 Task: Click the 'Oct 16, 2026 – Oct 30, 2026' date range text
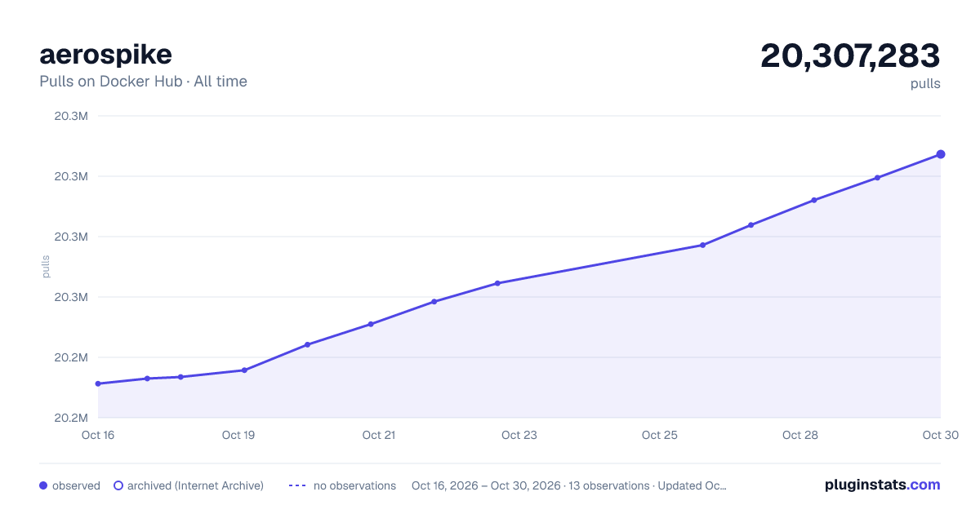point(486,485)
